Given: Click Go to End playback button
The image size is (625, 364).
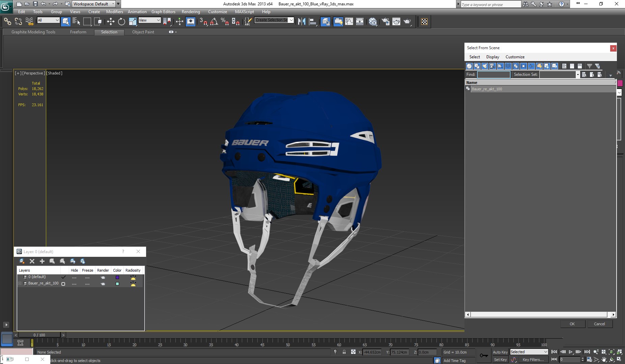Looking at the screenshot, I should (587, 352).
